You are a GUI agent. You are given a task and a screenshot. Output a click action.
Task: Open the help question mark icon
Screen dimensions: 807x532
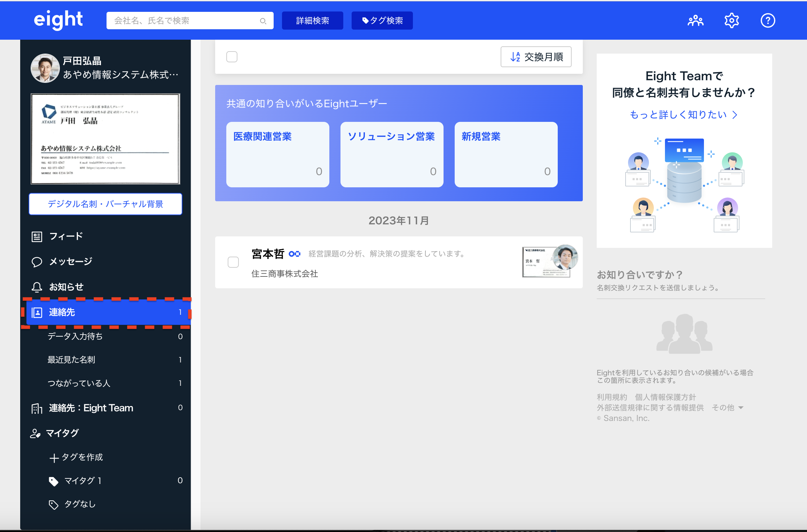pos(768,21)
